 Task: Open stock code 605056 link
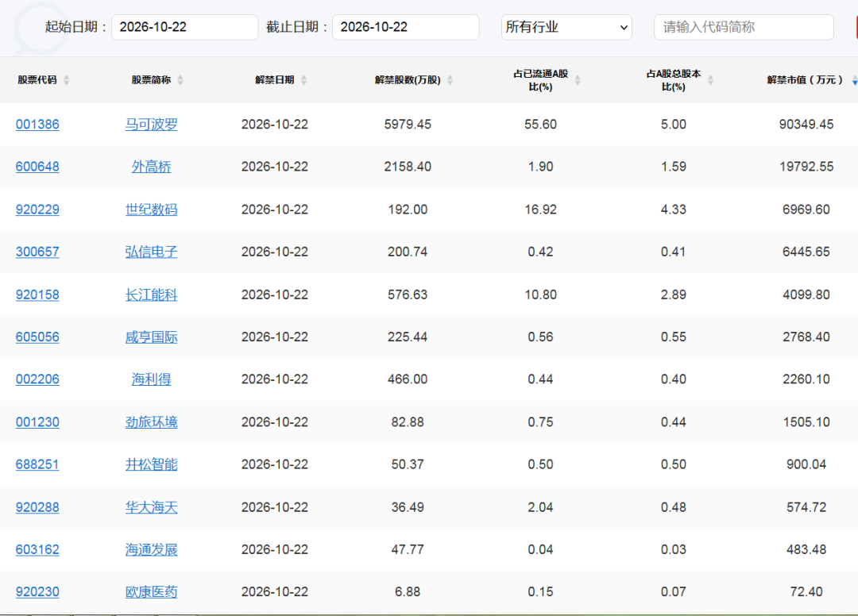[x=37, y=337]
